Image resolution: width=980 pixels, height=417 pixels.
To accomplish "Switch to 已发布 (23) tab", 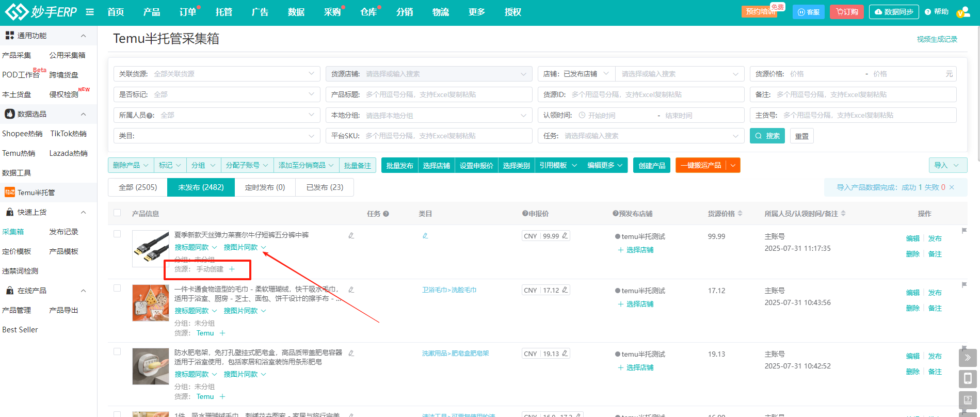I will (325, 187).
